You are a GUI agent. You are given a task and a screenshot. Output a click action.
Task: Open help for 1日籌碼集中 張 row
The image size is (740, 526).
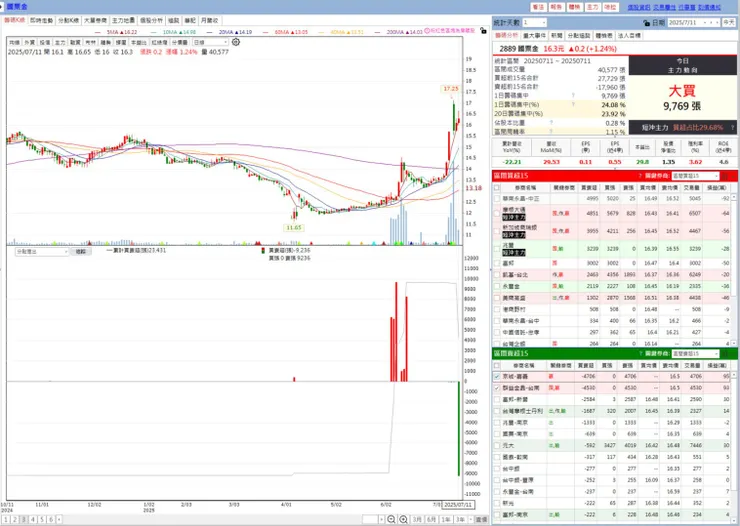pyautogui.click(x=573, y=96)
